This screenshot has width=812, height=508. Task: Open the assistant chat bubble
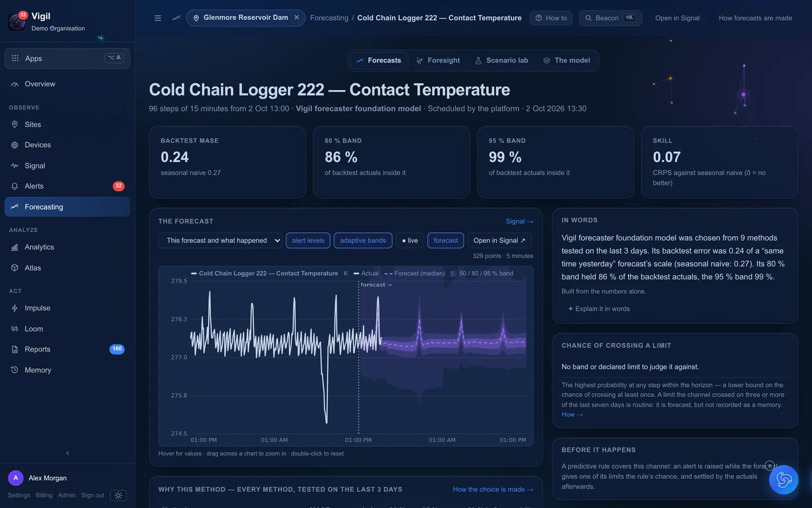coord(784,480)
